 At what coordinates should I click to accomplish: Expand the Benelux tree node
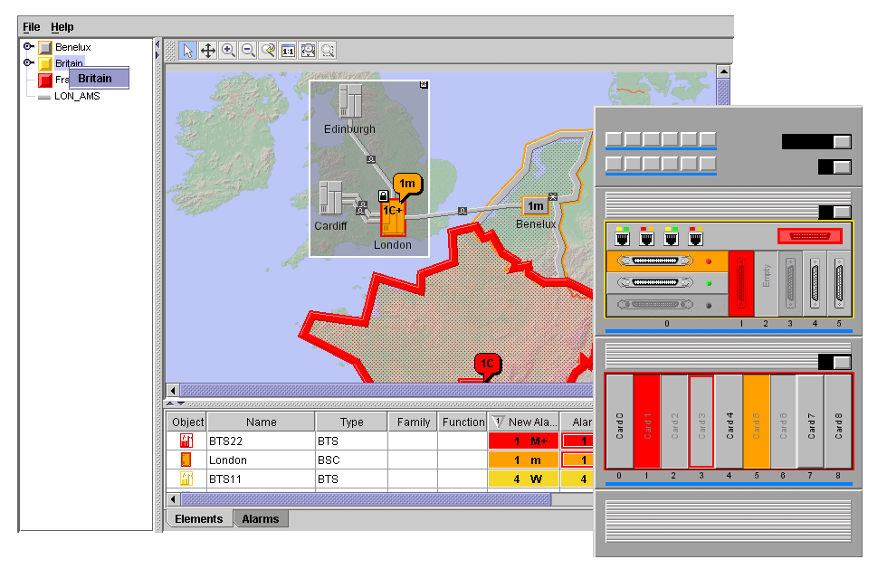28,46
